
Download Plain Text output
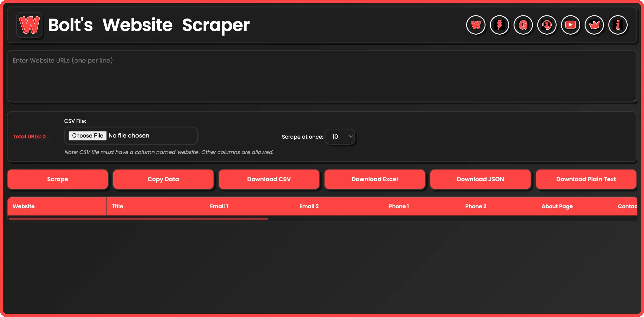pos(586,179)
